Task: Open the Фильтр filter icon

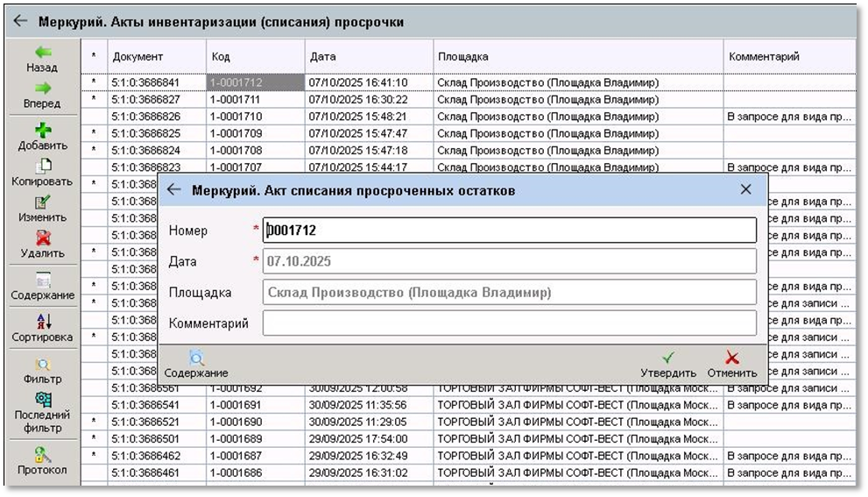Action: point(42,365)
